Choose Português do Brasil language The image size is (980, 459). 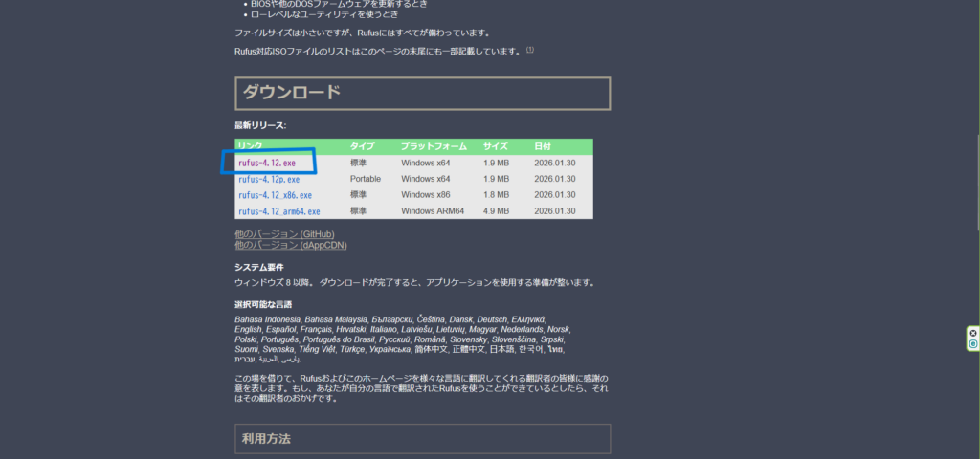(x=339, y=339)
